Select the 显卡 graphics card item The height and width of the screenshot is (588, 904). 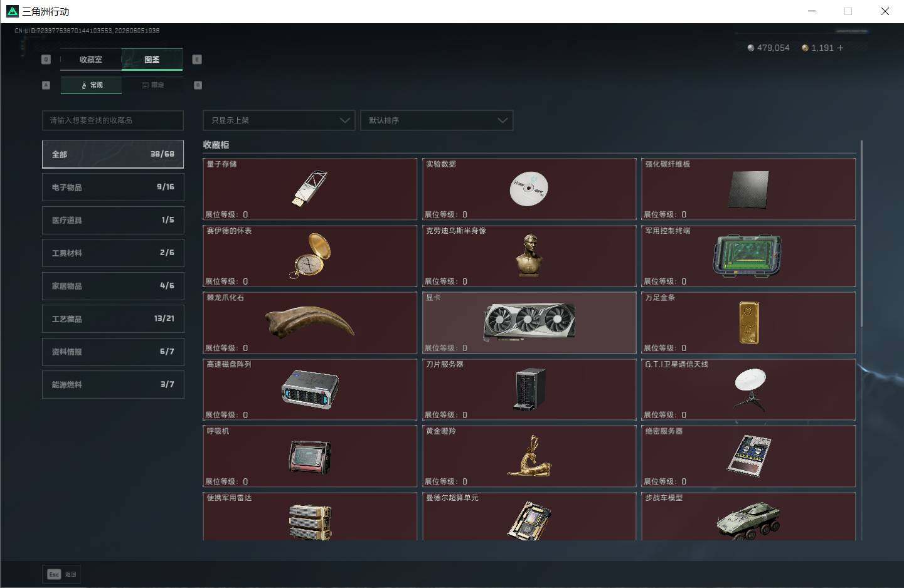pos(529,322)
